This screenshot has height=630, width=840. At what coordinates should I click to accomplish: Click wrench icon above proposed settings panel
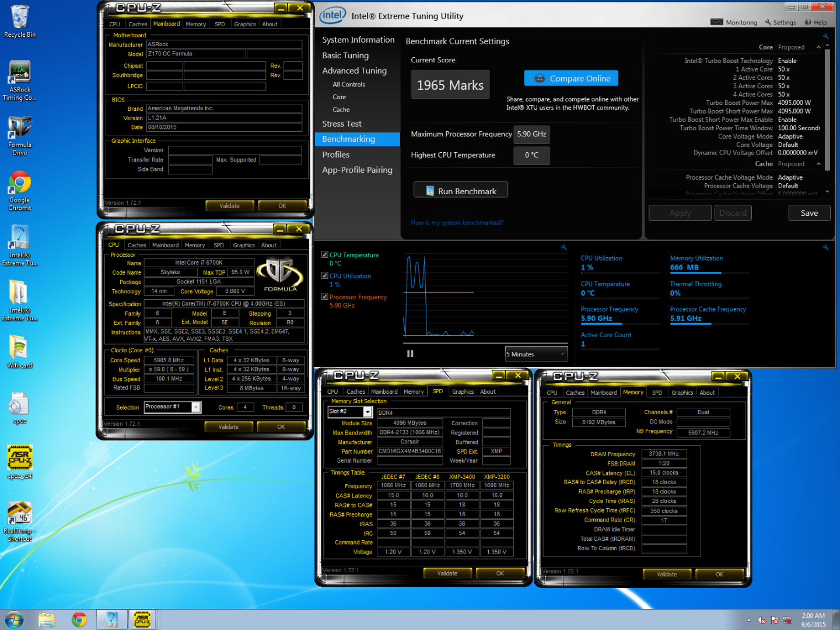[825, 36]
